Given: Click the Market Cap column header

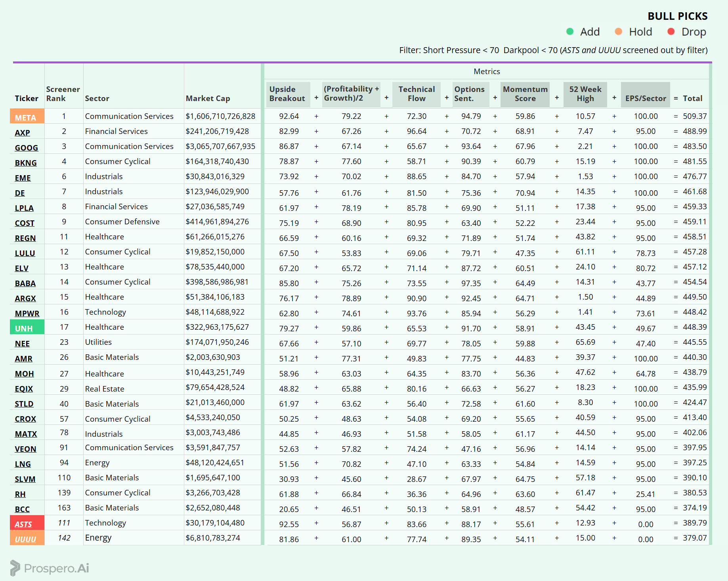Looking at the screenshot, I should (x=208, y=98).
